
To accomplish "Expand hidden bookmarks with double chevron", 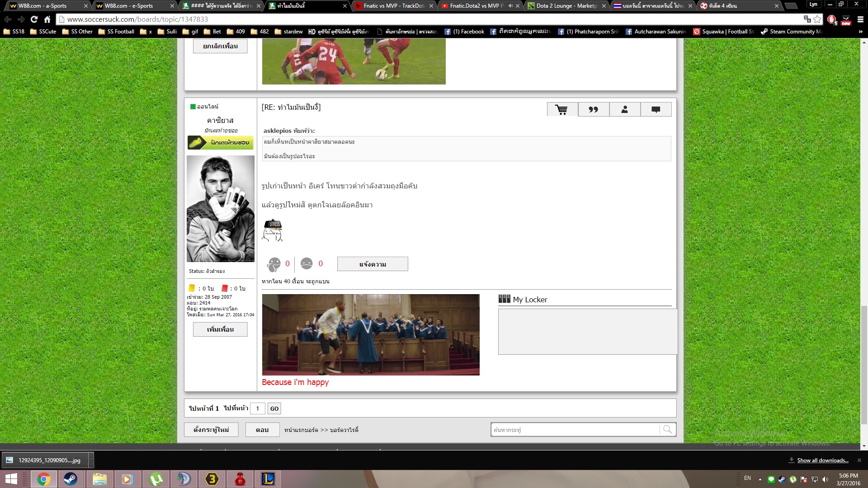I will tap(860, 32).
